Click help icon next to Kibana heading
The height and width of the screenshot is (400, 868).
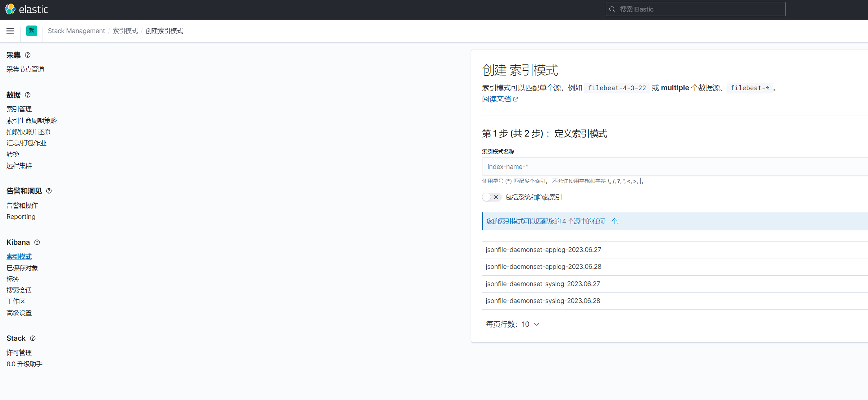(37, 242)
